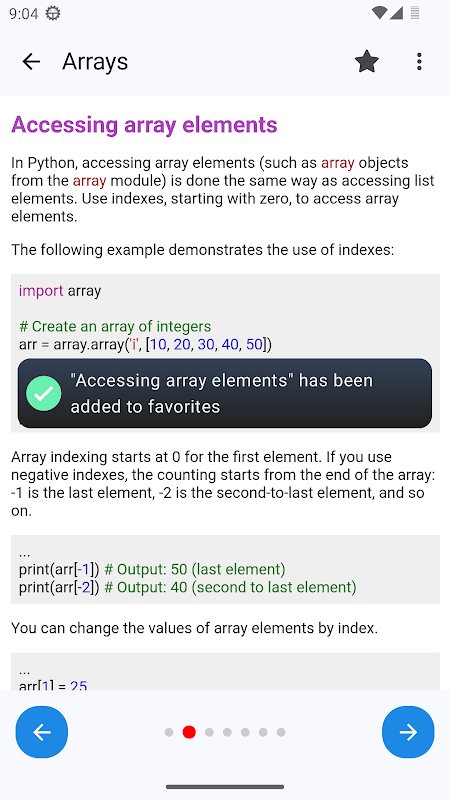
Task: Tap the Wi-Fi signal status icon
Action: point(379,13)
